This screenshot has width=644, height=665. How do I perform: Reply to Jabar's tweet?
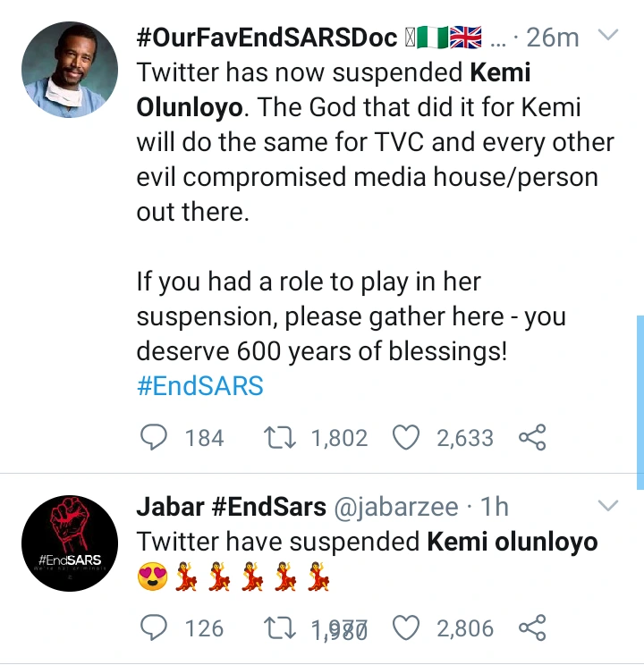pos(156,627)
